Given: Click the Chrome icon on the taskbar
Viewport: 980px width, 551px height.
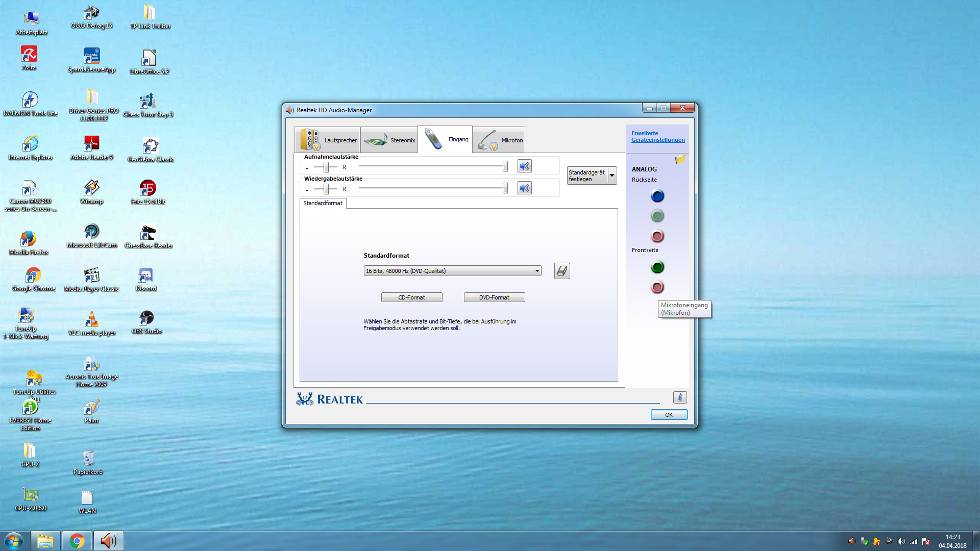Looking at the screenshot, I should click(77, 541).
